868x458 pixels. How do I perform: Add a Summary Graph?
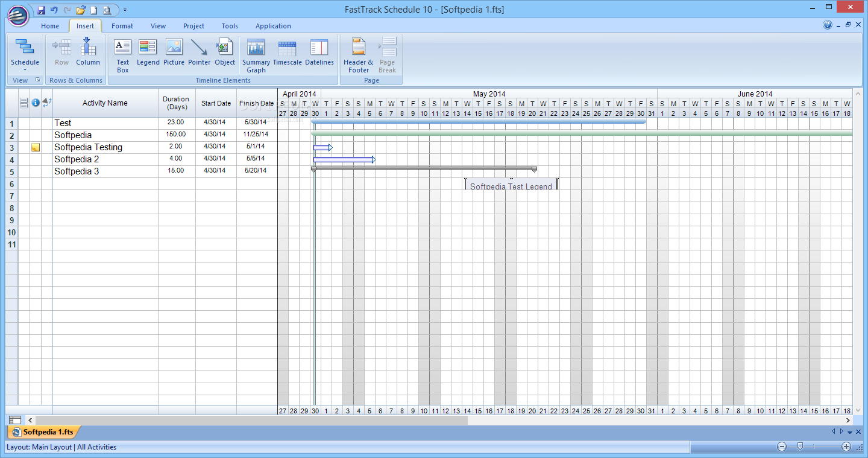click(x=256, y=56)
